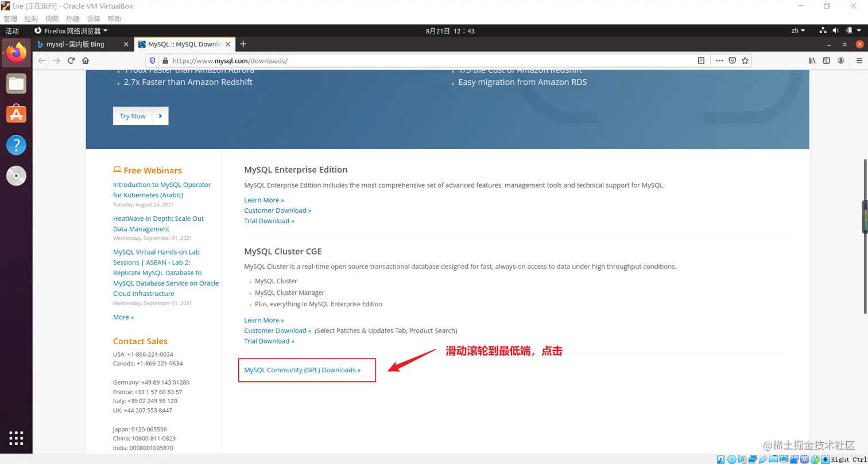Viewport: 868px width, 464px height.
Task: Go forward one page in Firefox
Action: click(56, 60)
